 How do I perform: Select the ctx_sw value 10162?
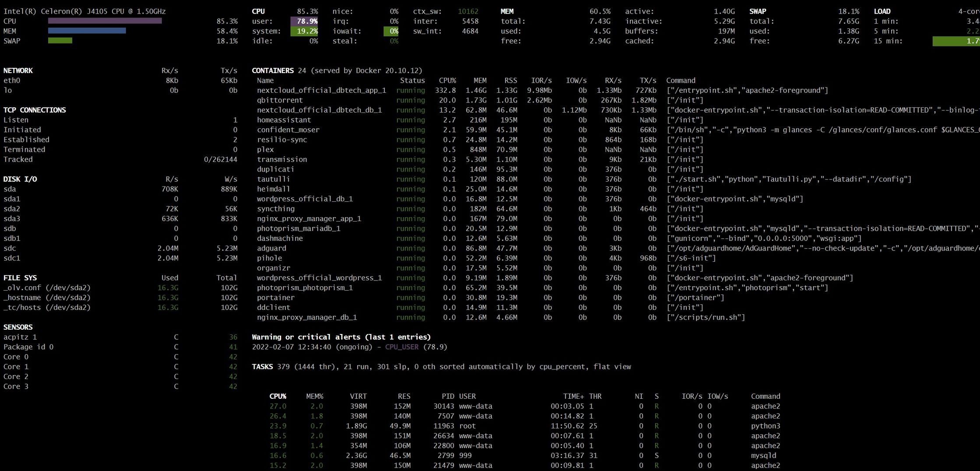[468, 11]
